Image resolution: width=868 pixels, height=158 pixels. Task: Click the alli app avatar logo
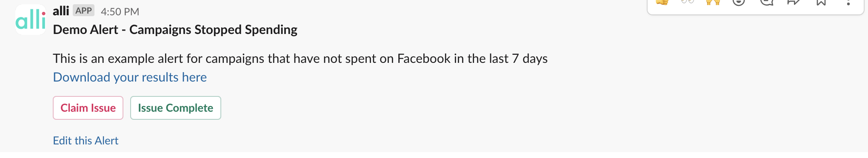point(31,20)
